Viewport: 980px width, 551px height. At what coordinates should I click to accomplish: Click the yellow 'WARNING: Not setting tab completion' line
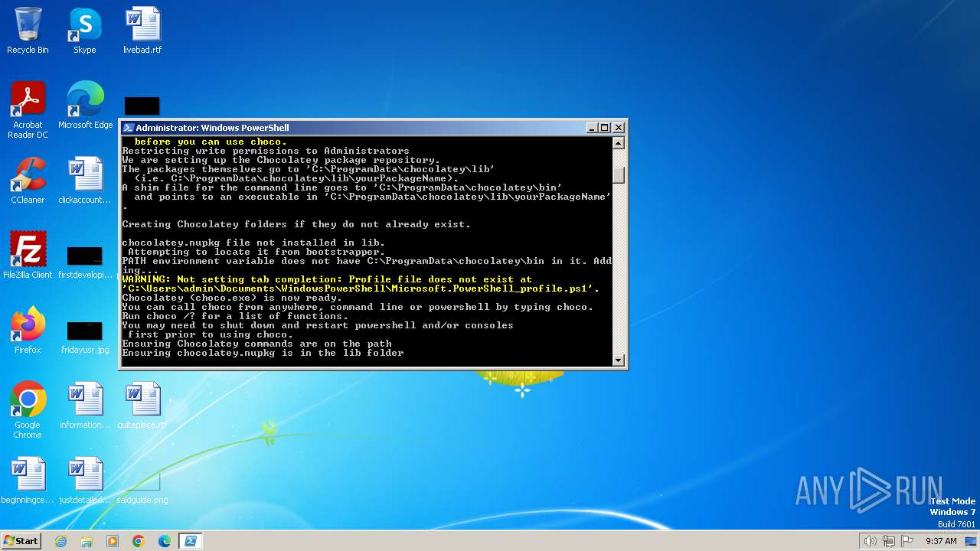[x=327, y=279]
